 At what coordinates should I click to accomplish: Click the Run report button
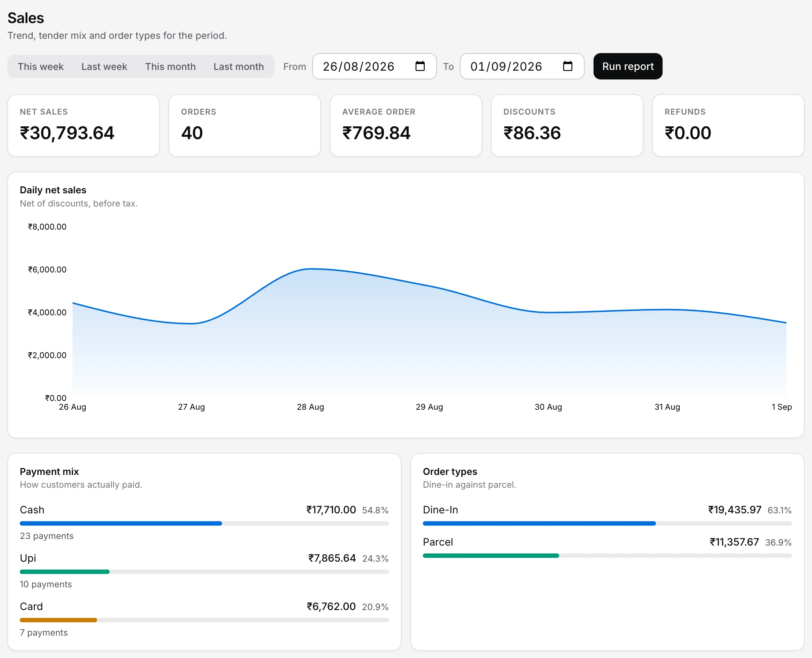[x=628, y=66]
